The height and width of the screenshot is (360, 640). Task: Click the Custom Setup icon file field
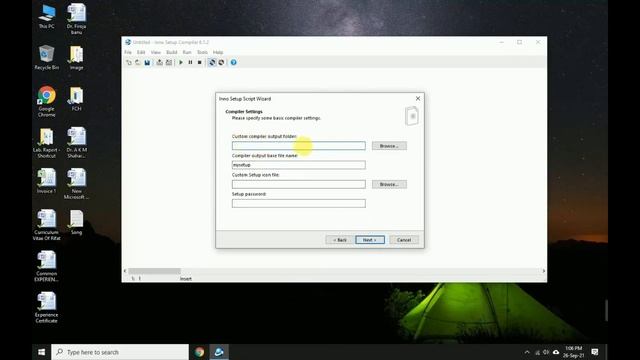coord(298,184)
